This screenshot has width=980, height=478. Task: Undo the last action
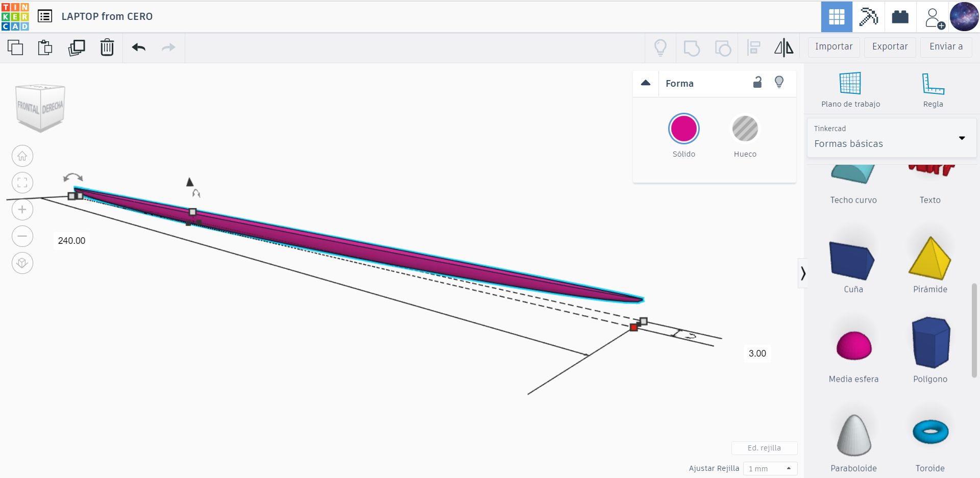tap(139, 47)
